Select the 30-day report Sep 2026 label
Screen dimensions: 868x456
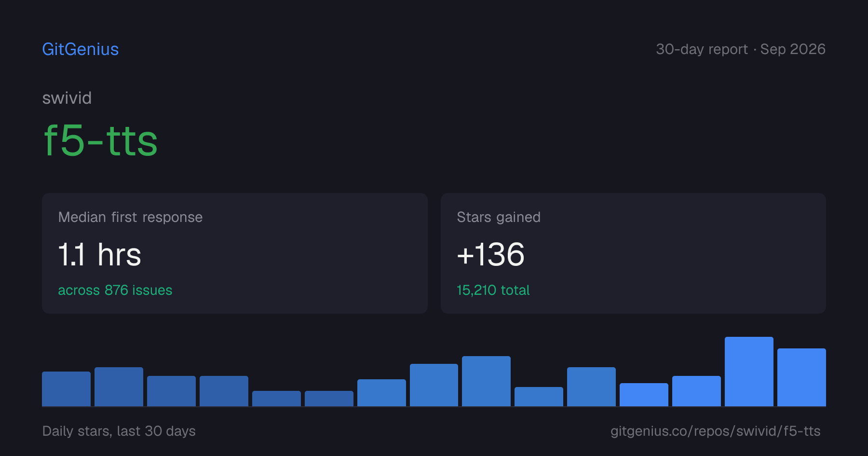741,49
